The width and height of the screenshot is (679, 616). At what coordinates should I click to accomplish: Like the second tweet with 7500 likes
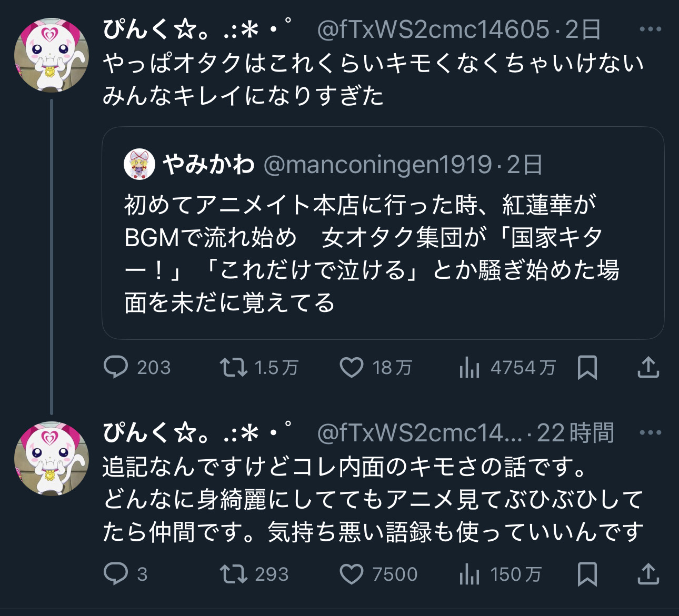(x=351, y=574)
